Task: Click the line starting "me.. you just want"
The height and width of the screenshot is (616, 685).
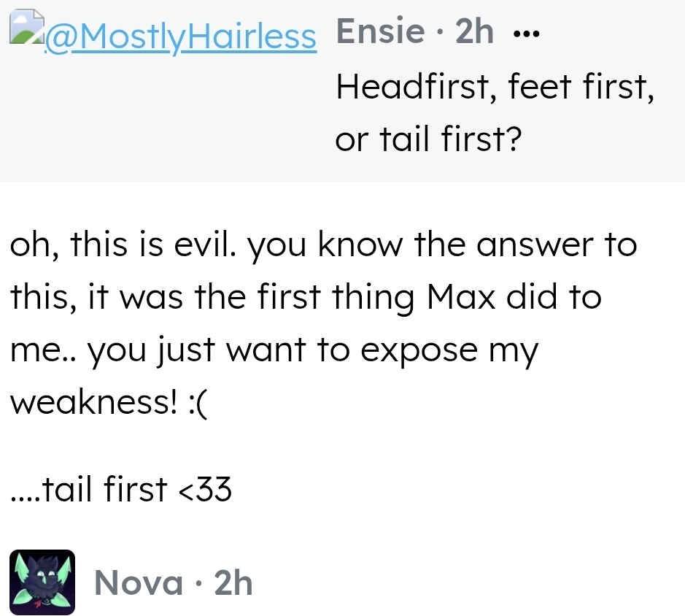Action: pos(274,350)
